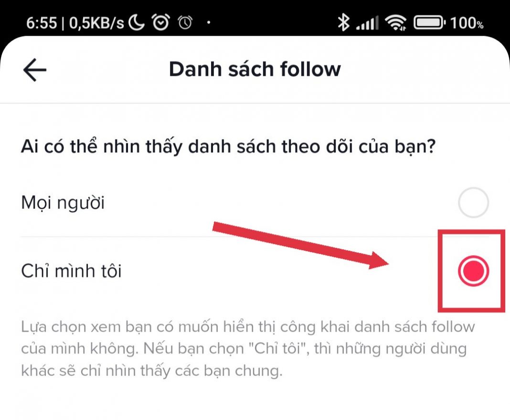Select the "Mọi người" radio button
The width and height of the screenshot is (510, 420).
[x=473, y=202]
